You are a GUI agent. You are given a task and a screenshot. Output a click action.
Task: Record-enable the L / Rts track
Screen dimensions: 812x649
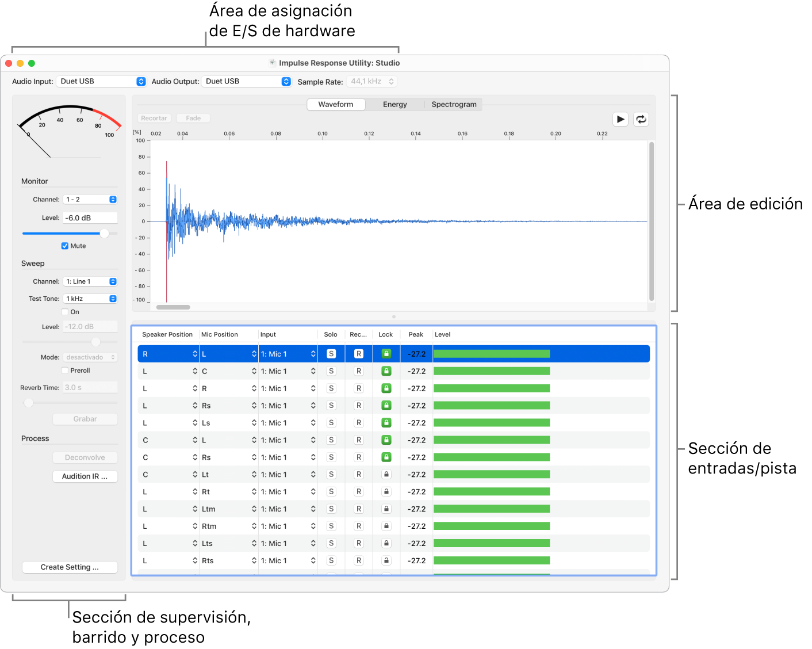coord(359,560)
